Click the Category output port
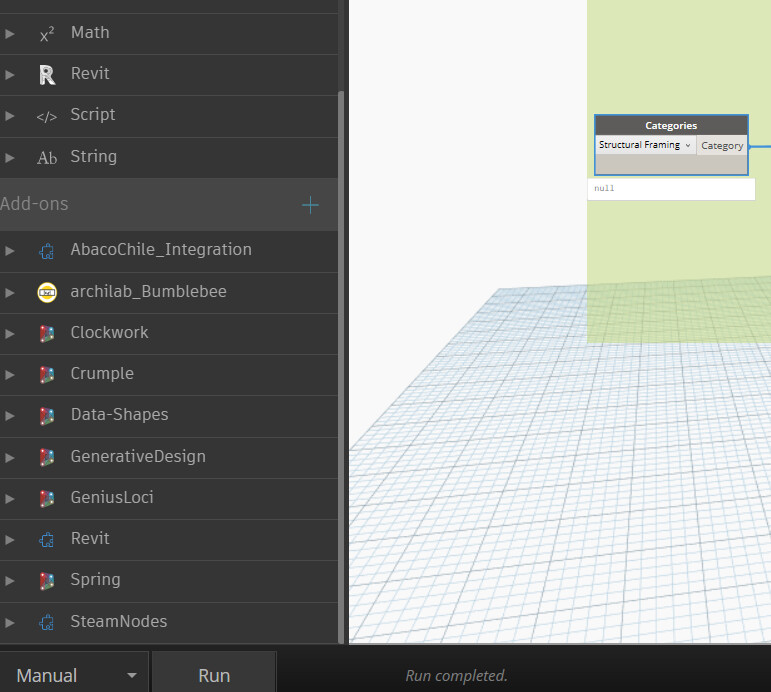The height and width of the screenshot is (692, 771). point(722,146)
